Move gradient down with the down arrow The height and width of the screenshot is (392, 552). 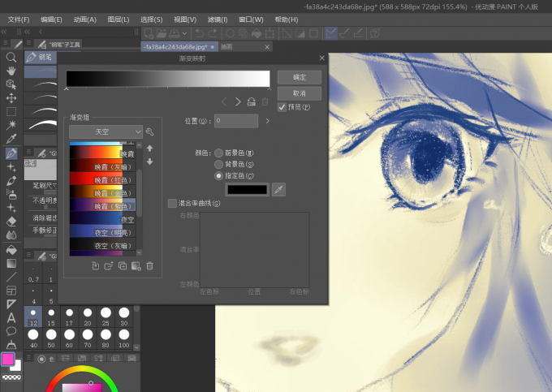149,162
